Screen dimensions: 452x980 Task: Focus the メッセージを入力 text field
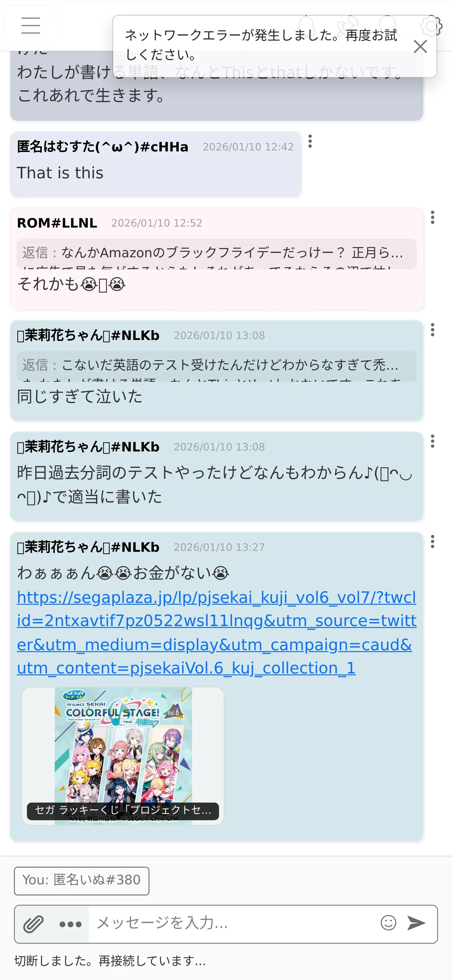tap(233, 923)
